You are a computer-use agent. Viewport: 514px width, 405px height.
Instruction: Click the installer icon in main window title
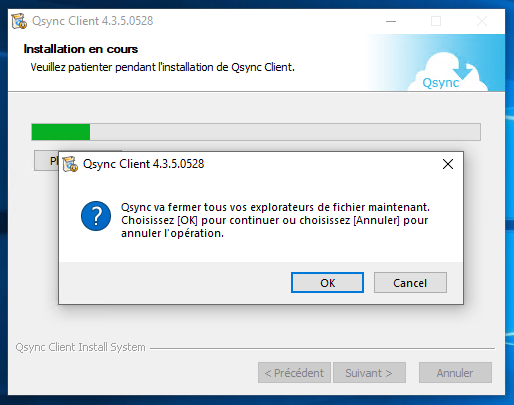19,21
